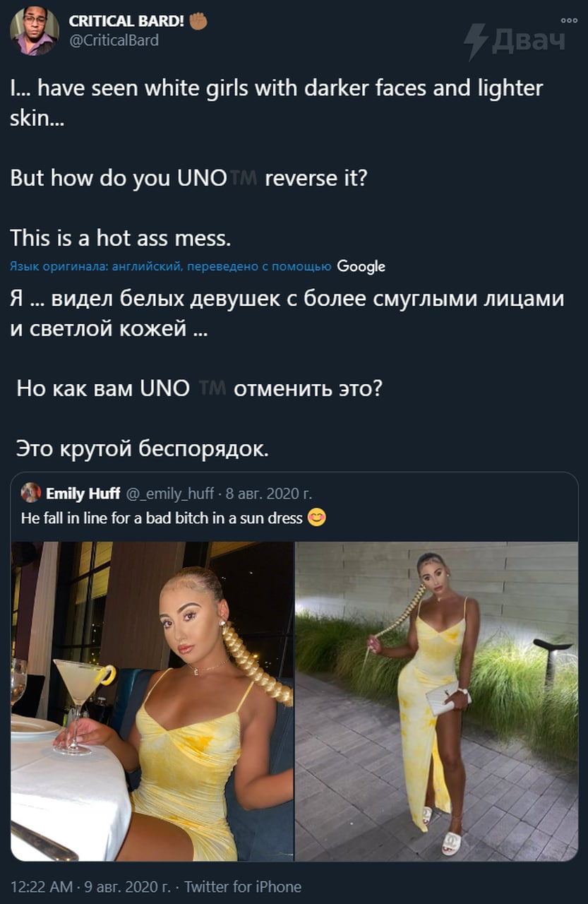
Task: Open the three-dot more options menu
Action: (569, 20)
